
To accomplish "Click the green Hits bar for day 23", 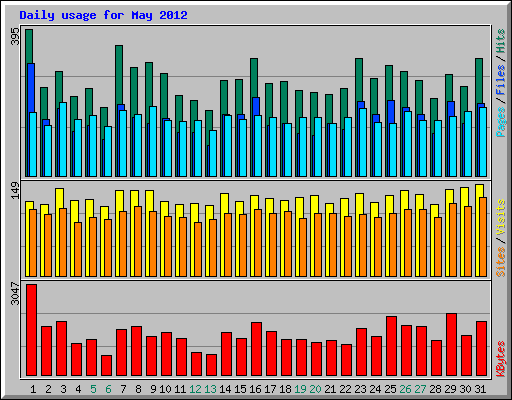I will [x=359, y=80].
